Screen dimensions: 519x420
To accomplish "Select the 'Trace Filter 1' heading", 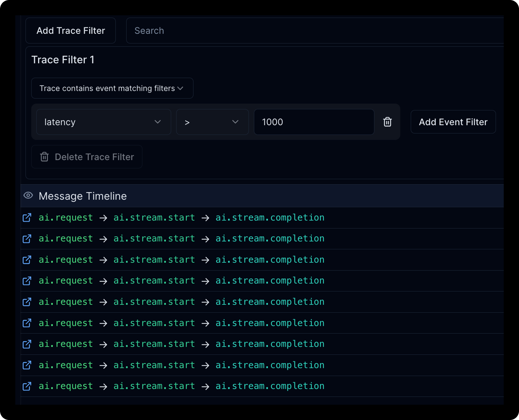I will click(63, 60).
